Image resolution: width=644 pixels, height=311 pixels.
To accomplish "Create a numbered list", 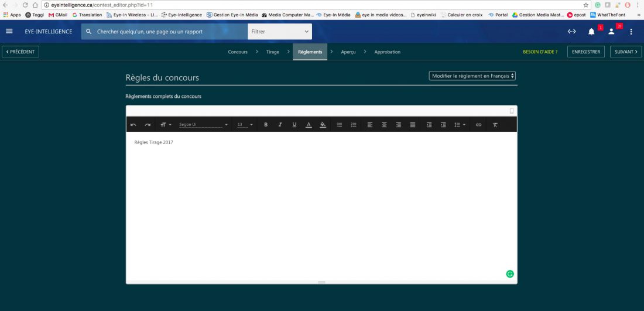I will (354, 125).
